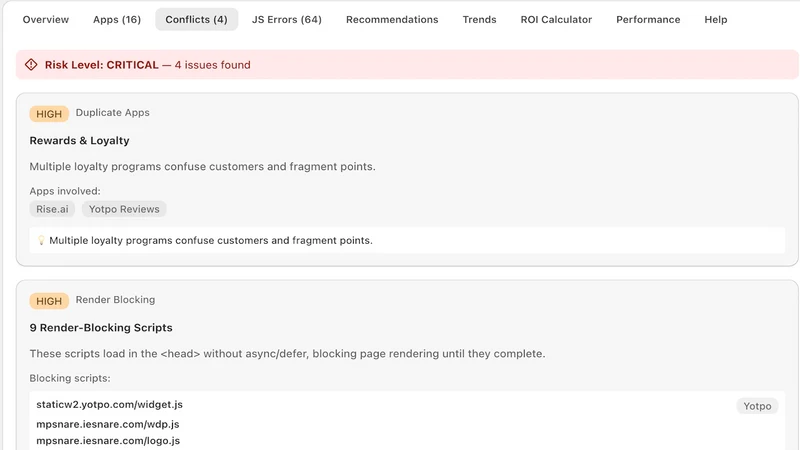Open the Performance tab
The image size is (800, 450).
point(648,19)
